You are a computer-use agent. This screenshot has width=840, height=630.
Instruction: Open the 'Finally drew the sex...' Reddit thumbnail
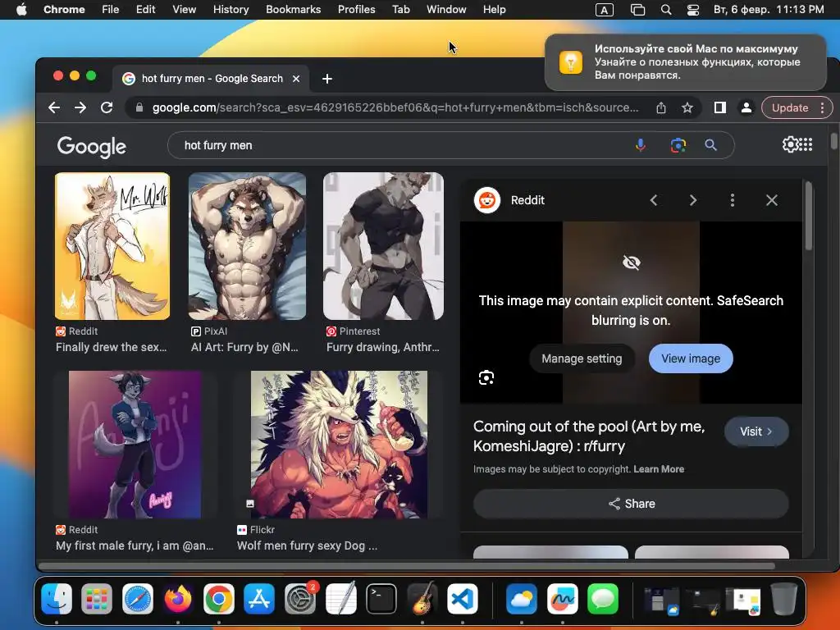(x=112, y=246)
